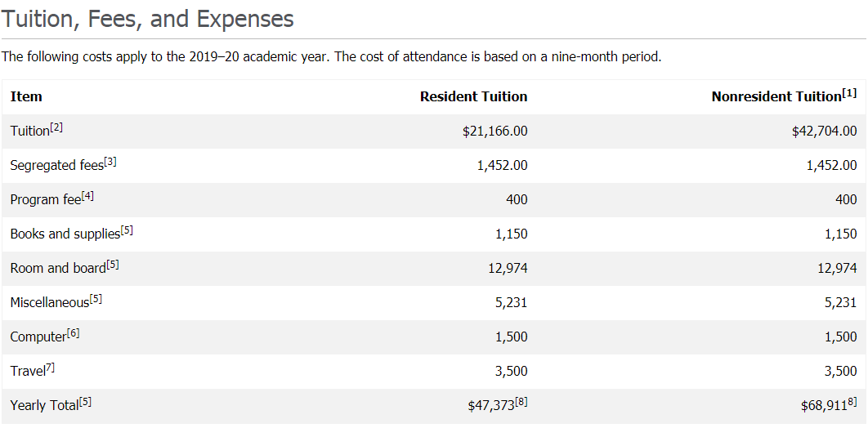Click the nonresident Miscellaneous value 5,231
The height and width of the screenshot is (428, 868).
pos(841,302)
